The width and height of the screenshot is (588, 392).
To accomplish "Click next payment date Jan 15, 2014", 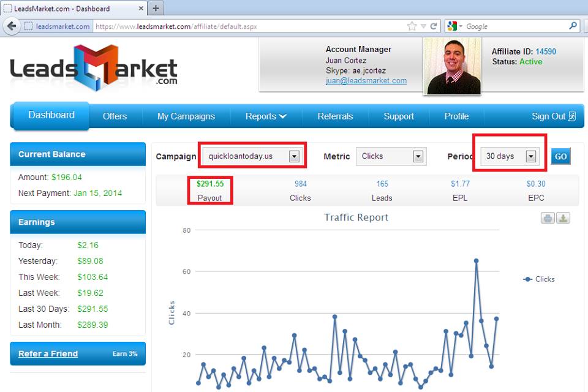I will [97, 193].
